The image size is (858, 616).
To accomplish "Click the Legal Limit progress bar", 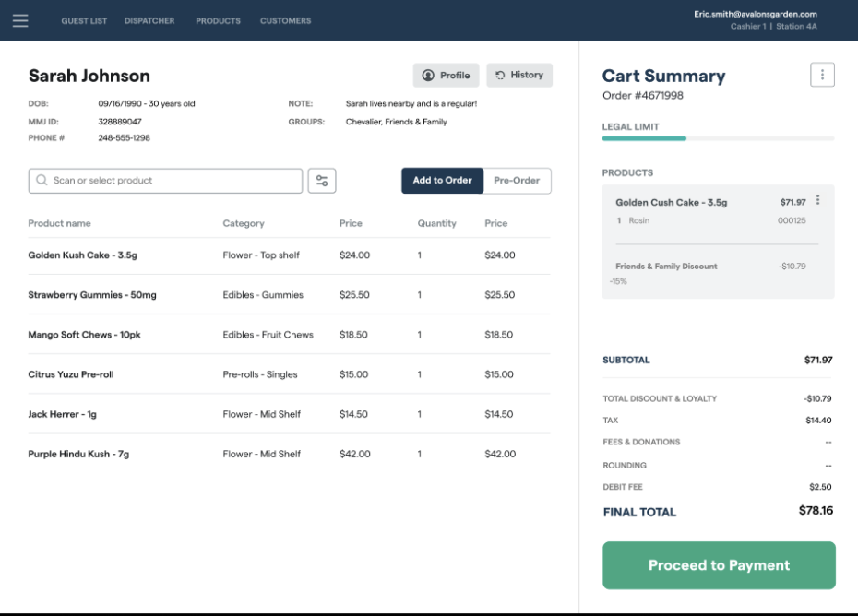I will point(718,138).
